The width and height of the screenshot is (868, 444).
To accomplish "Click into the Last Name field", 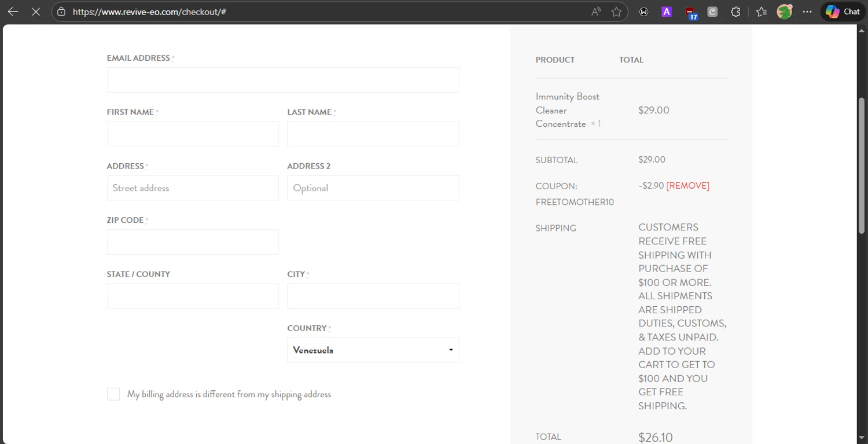I will (373, 134).
